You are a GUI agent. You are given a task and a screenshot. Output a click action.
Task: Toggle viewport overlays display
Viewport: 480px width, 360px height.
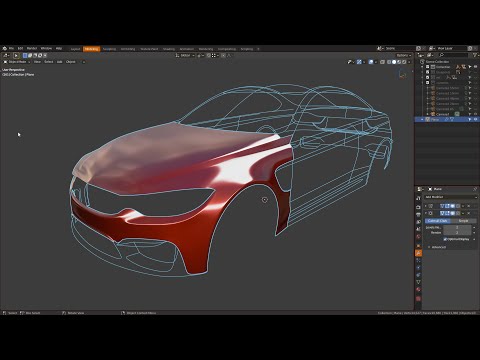tap(371, 62)
